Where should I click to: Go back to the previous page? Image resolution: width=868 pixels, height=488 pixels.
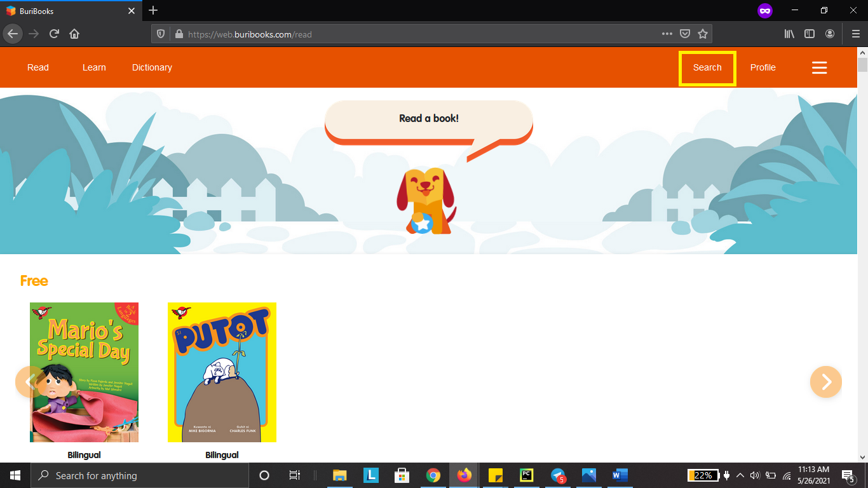click(13, 34)
